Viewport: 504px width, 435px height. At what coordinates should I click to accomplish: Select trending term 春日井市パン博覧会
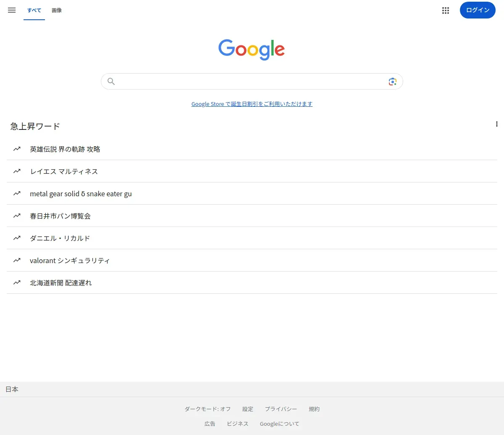[x=252, y=216]
